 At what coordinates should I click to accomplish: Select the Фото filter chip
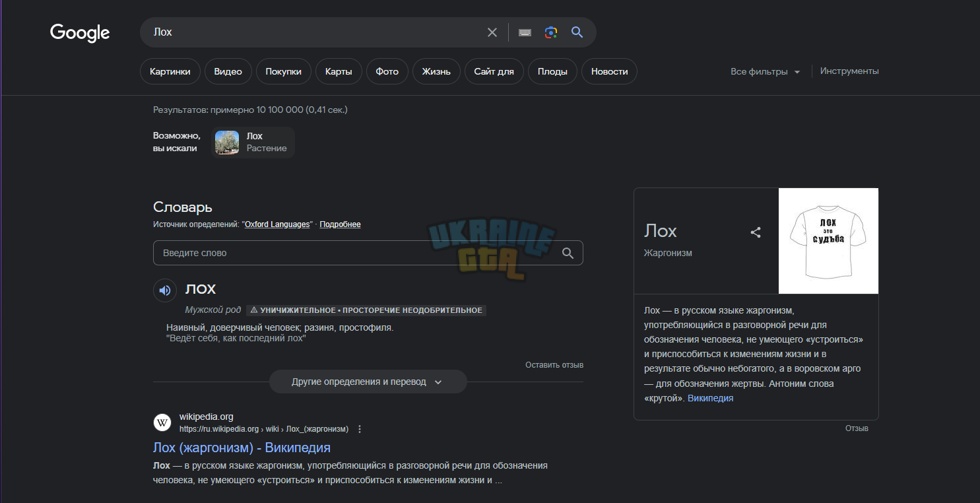tap(387, 71)
